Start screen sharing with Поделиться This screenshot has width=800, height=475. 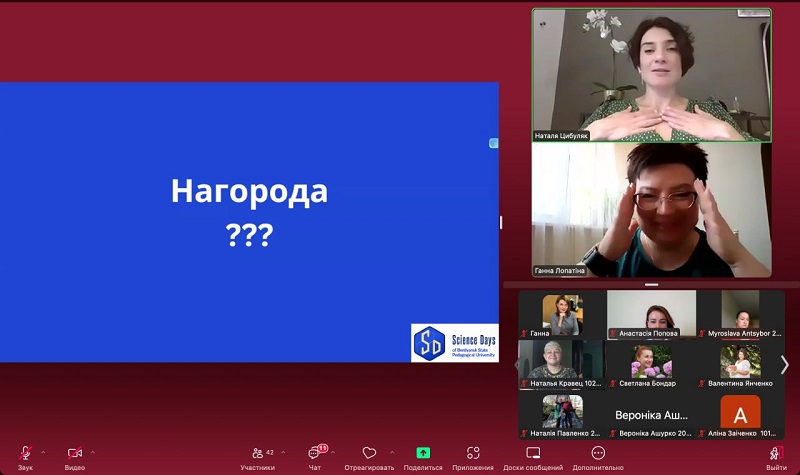pyautogui.click(x=423, y=454)
